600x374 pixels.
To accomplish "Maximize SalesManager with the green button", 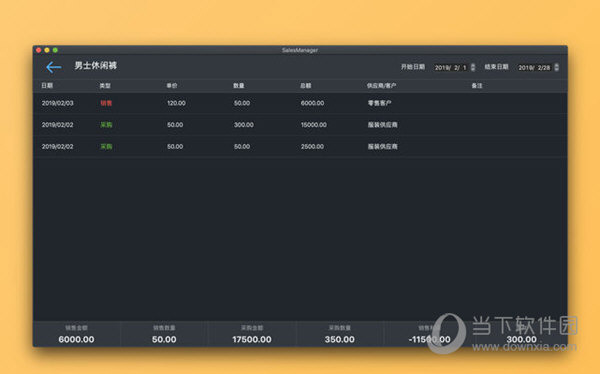I will tap(55, 50).
